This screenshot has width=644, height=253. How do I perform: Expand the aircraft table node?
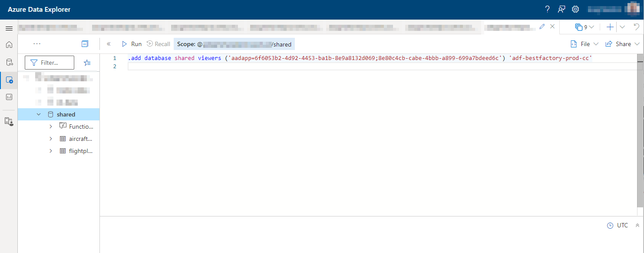click(50, 139)
